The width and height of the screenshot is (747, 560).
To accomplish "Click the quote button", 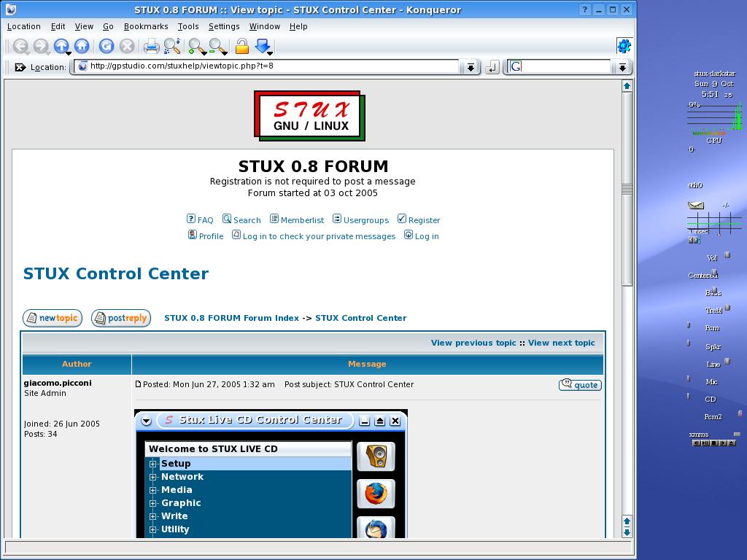I will coord(580,385).
